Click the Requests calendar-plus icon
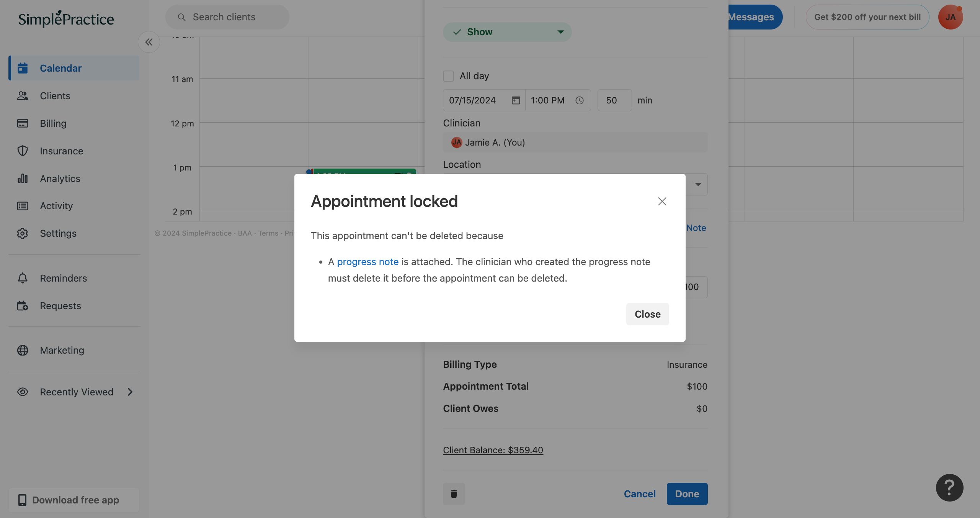 pyautogui.click(x=23, y=306)
